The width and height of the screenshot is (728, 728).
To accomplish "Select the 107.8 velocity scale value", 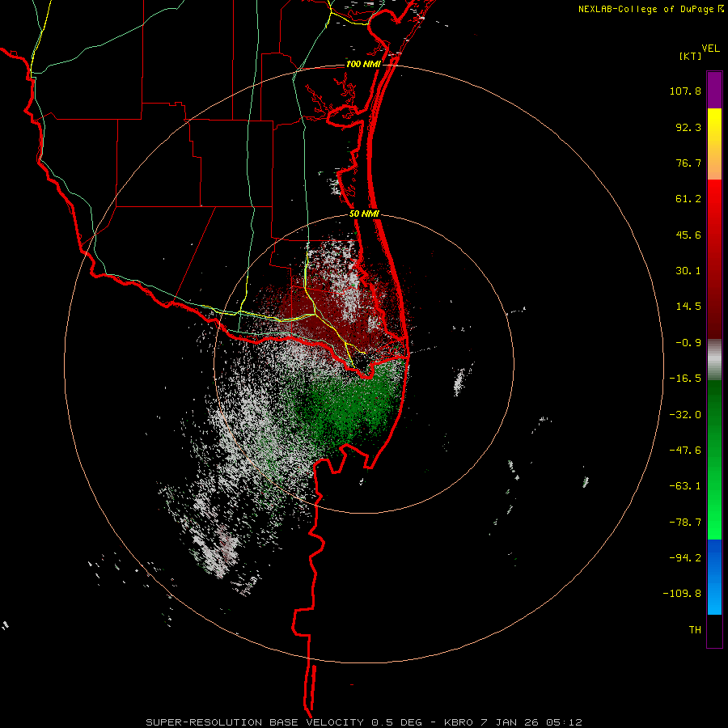I will pyautogui.click(x=685, y=91).
